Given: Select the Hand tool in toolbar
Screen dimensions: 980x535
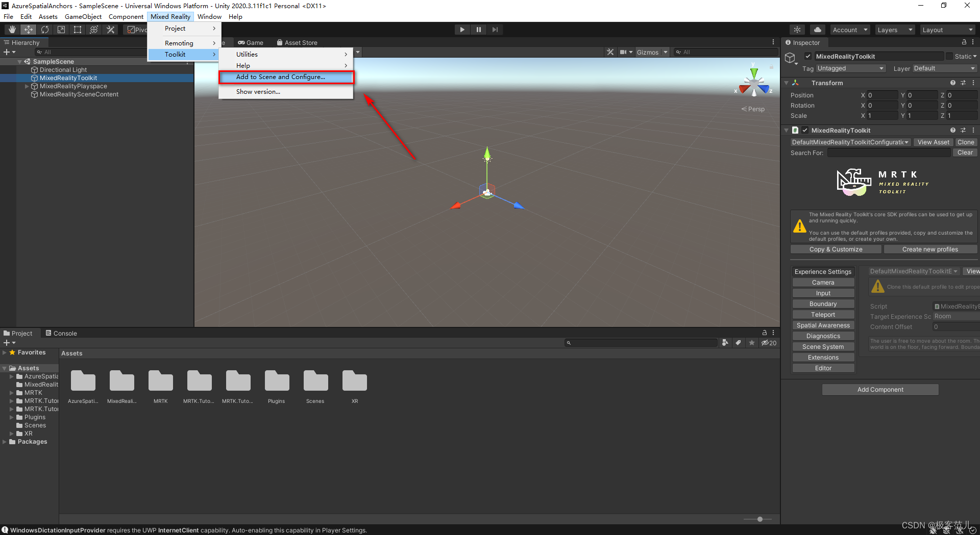Looking at the screenshot, I should click(12, 30).
